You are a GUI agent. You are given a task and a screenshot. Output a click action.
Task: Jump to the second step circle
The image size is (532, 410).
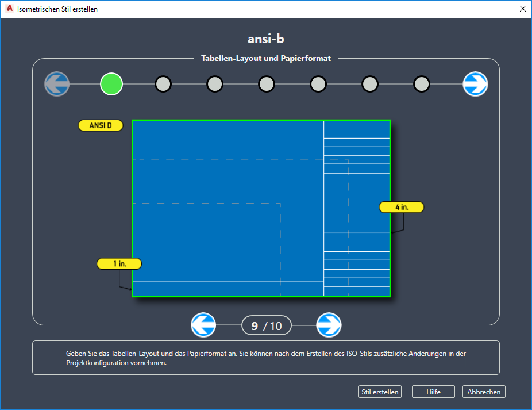(x=163, y=84)
